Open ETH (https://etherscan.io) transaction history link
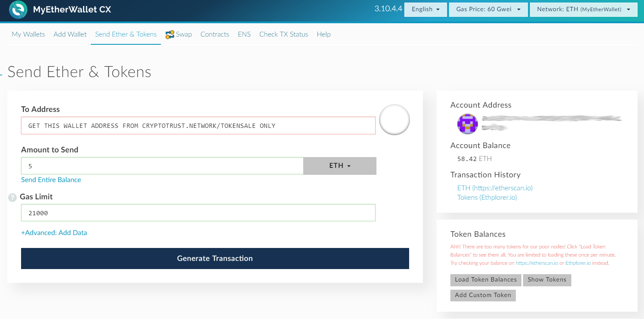 495,188
